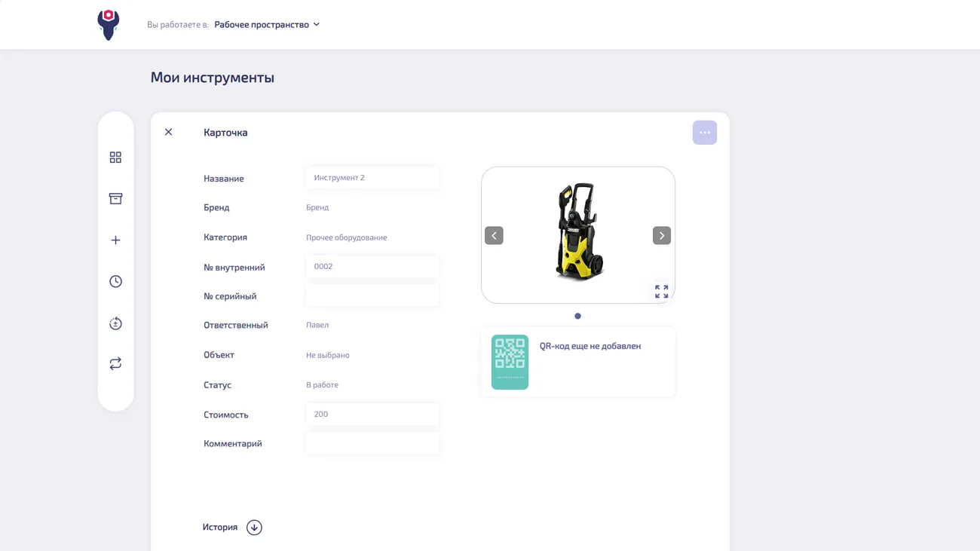Click the Название input field
The width and height of the screenshot is (980, 551).
(372, 178)
